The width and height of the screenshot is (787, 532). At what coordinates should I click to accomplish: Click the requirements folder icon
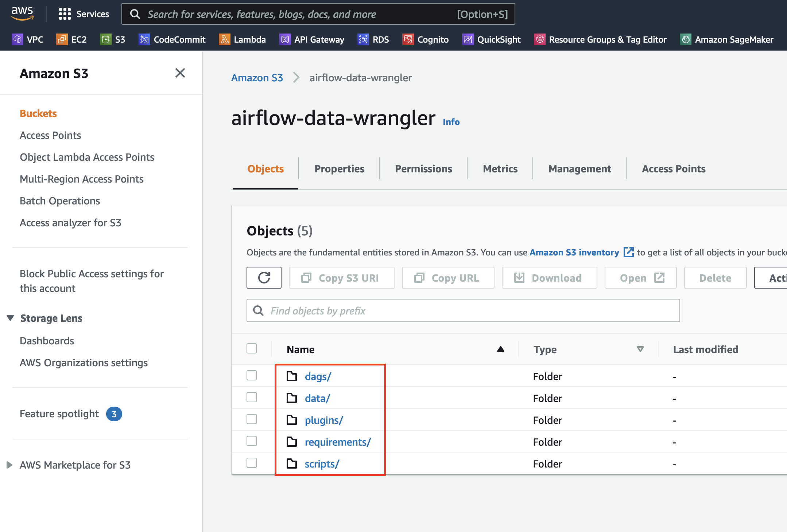tap(292, 441)
